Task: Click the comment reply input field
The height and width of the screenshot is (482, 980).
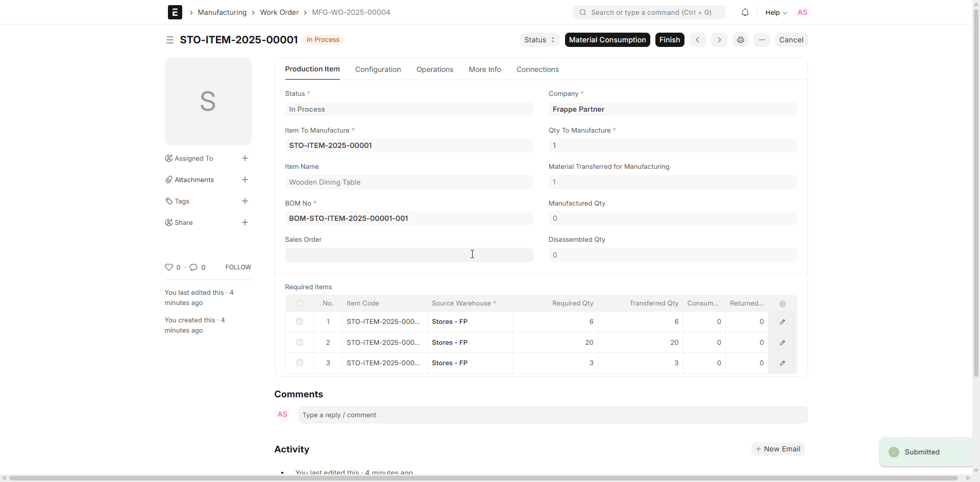Action: 552,415
